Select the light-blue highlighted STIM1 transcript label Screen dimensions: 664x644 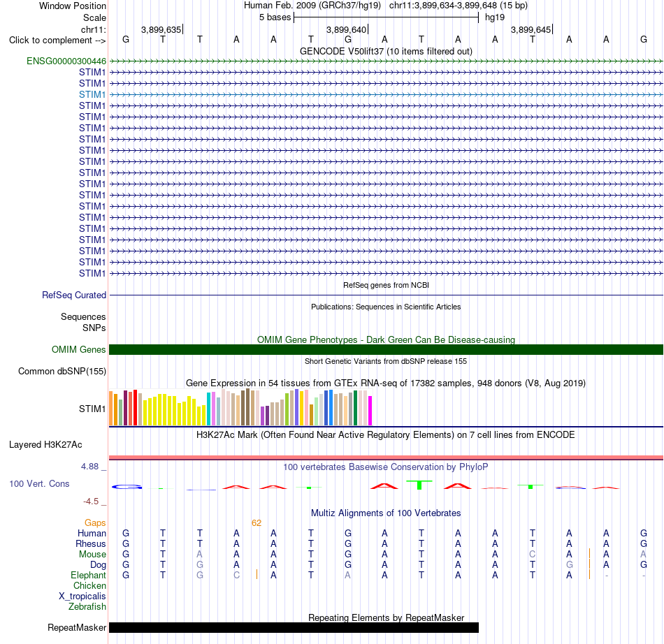(x=92, y=94)
